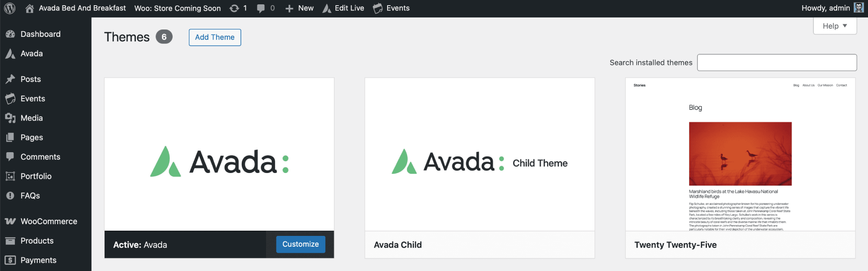
Task: Focus the Search installed themes field
Action: tap(777, 62)
